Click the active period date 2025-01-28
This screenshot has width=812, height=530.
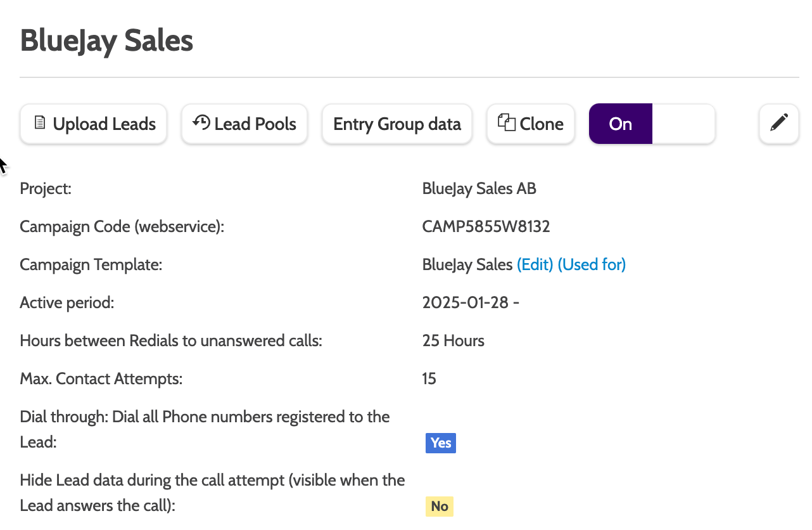pyautogui.click(x=466, y=302)
